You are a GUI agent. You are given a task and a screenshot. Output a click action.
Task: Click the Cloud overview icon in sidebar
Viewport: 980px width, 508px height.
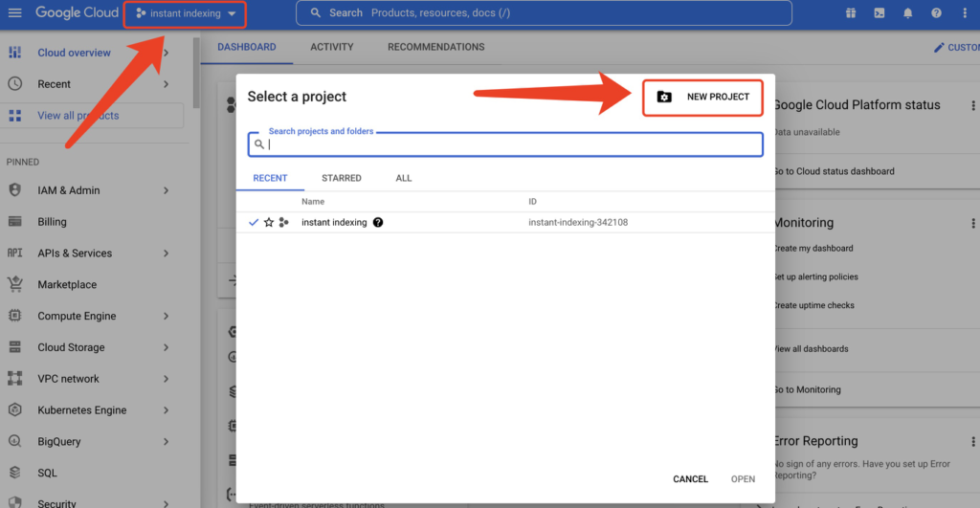coord(15,53)
